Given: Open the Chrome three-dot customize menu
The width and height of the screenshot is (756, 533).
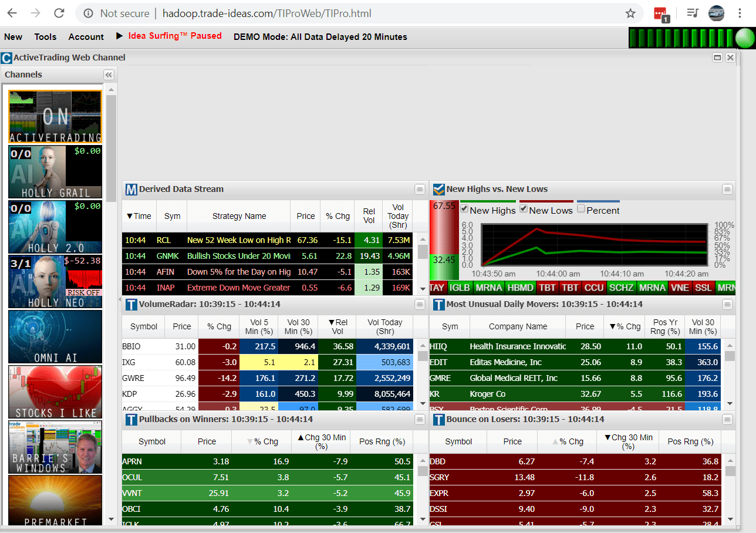Looking at the screenshot, I should tap(740, 13).
